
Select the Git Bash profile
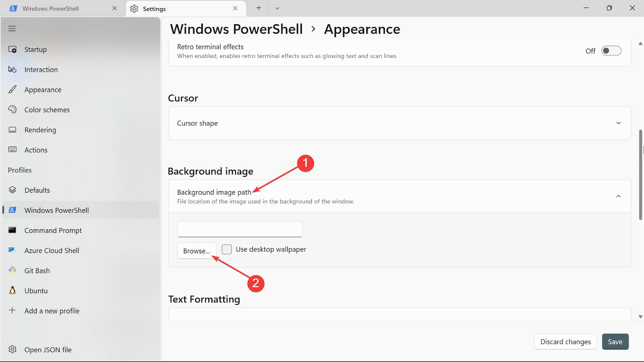(x=80, y=271)
